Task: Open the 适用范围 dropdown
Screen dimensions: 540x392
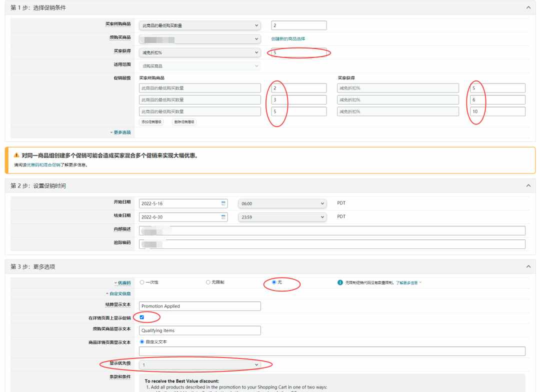Action: click(x=199, y=66)
